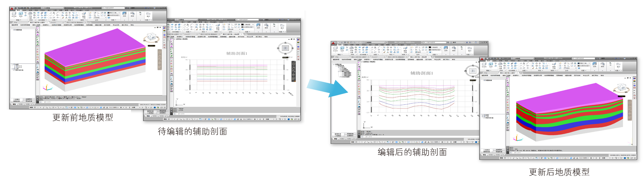The height and width of the screenshot is (181, 644).
Task: Open 模型管理 menu in the pre-update model window
Action: (x=14, y=25)
